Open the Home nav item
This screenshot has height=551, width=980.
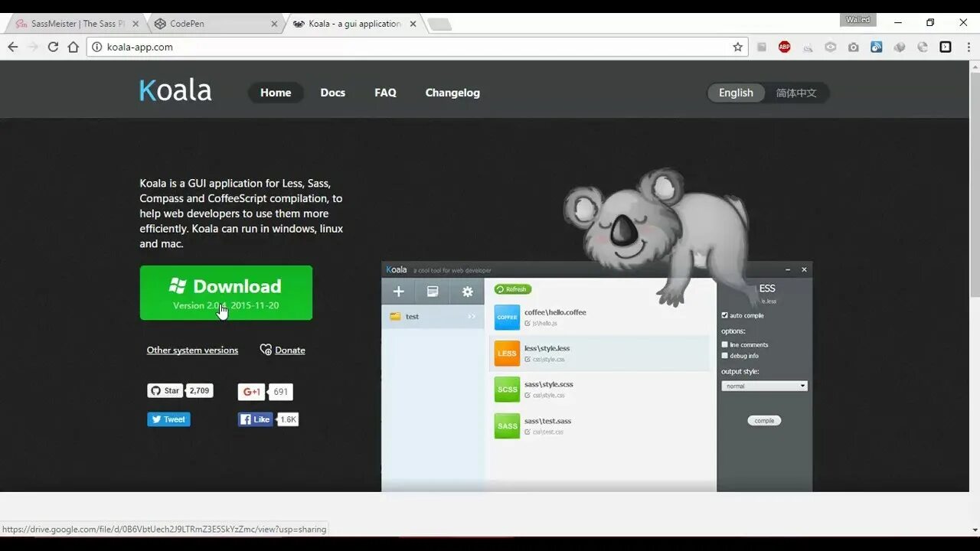tap(276, 93)
